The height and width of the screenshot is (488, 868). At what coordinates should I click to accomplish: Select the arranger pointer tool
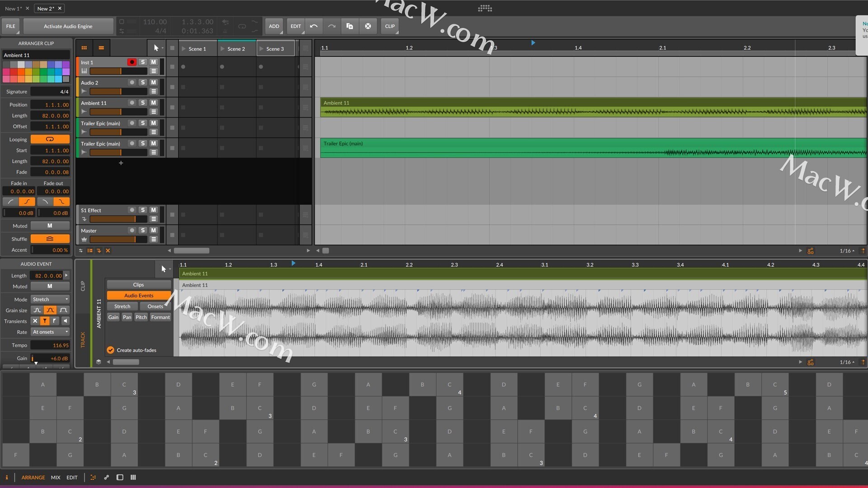click(x=156, y=48)
